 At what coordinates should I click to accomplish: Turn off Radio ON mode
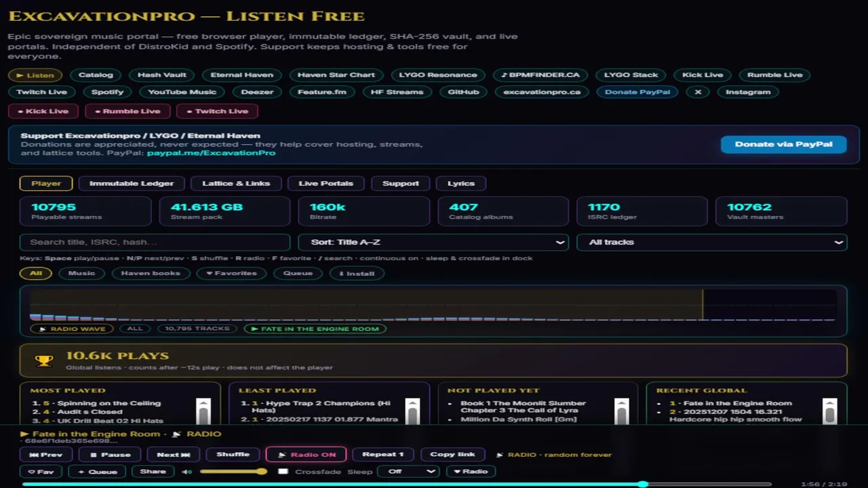(307, 455)
